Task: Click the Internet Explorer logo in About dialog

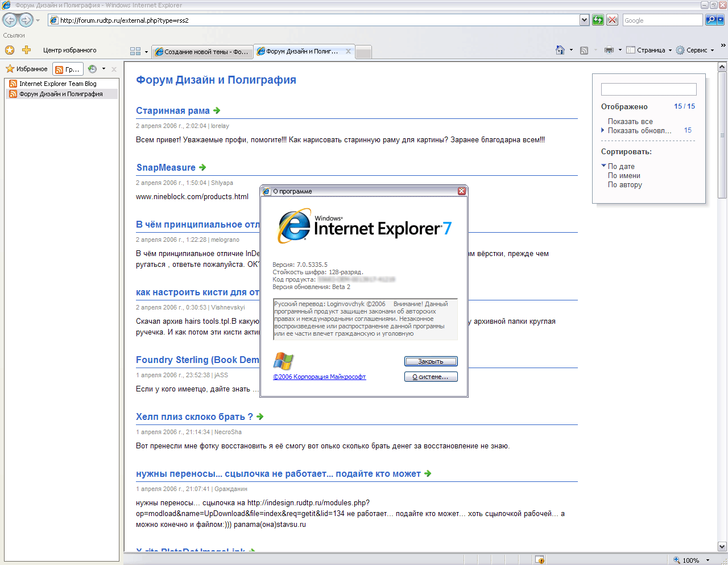Action: pyautogui.click(x=365, y=226)
